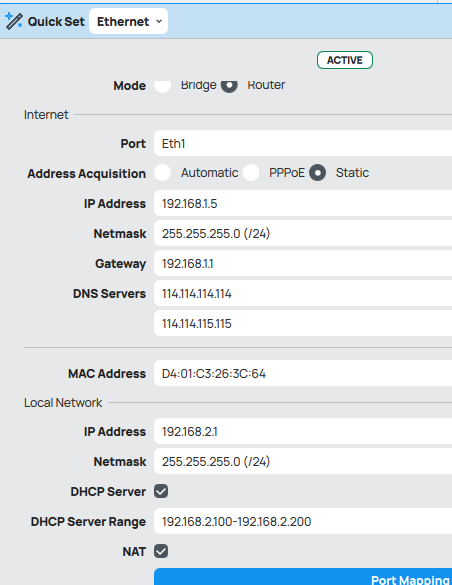Image resolution: width=452 pixels, height=585 pixels.
Task: Open the Port Eth1 selector
Action: tap(303, 143)
